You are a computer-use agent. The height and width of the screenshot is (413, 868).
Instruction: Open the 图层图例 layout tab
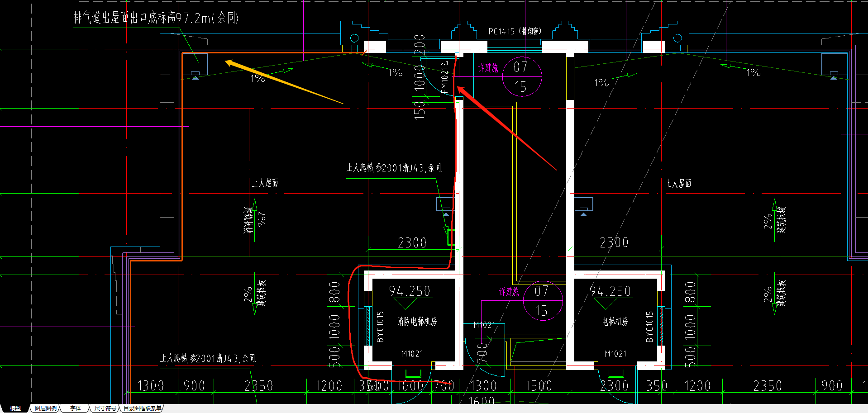[46, 408]
